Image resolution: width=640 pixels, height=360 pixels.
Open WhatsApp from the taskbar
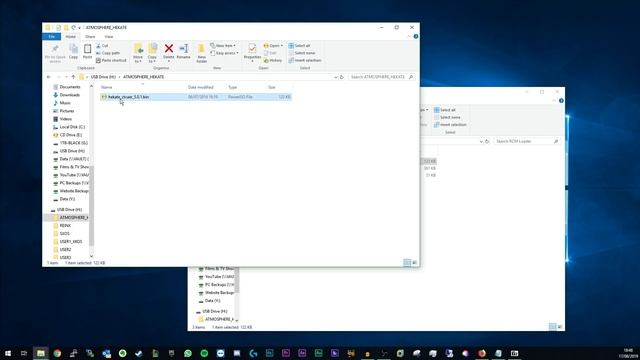pos(188,353)
